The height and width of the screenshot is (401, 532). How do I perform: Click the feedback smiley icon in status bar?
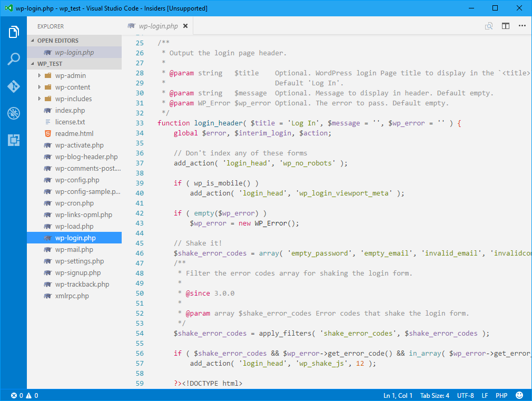(519, 395)
